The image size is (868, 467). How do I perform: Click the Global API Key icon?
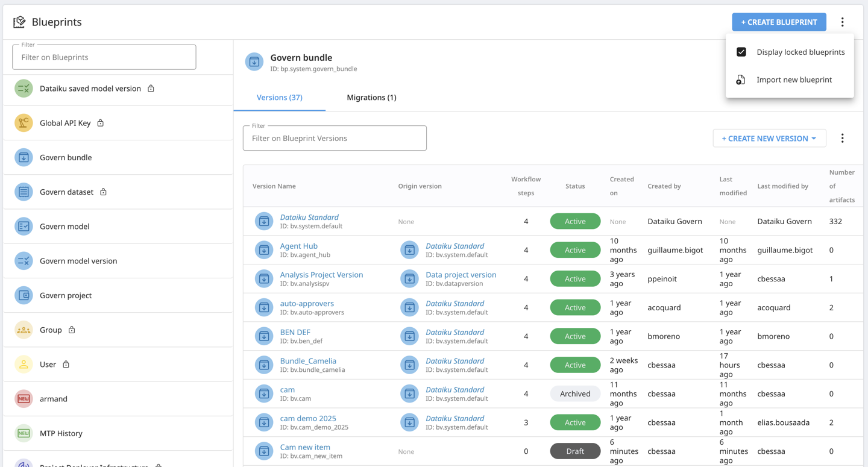pyautogui.click(x=24, y=123)
